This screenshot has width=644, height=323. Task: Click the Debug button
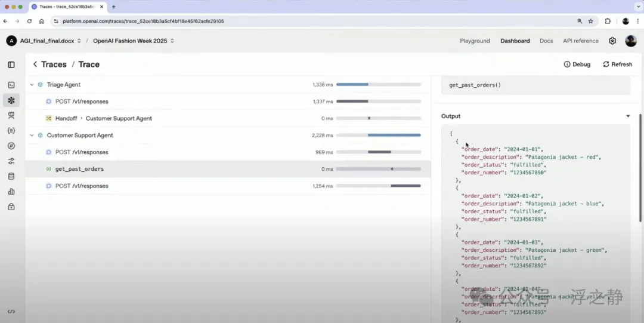click(577, 64)
